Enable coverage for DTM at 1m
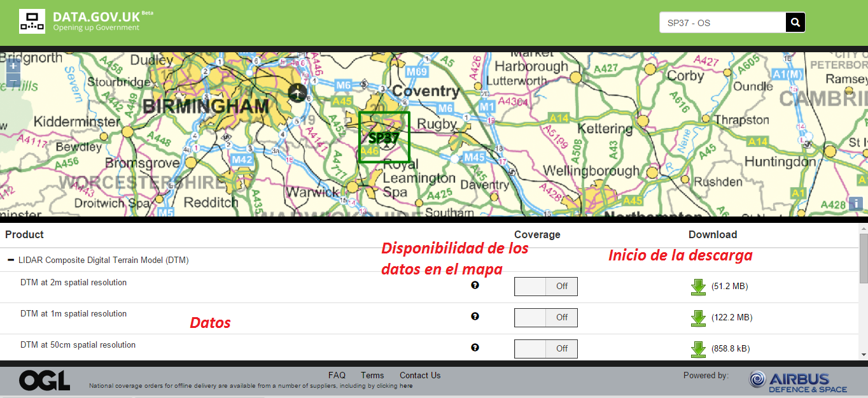This screenshot has height=398, width=868. tap(545, 318)
